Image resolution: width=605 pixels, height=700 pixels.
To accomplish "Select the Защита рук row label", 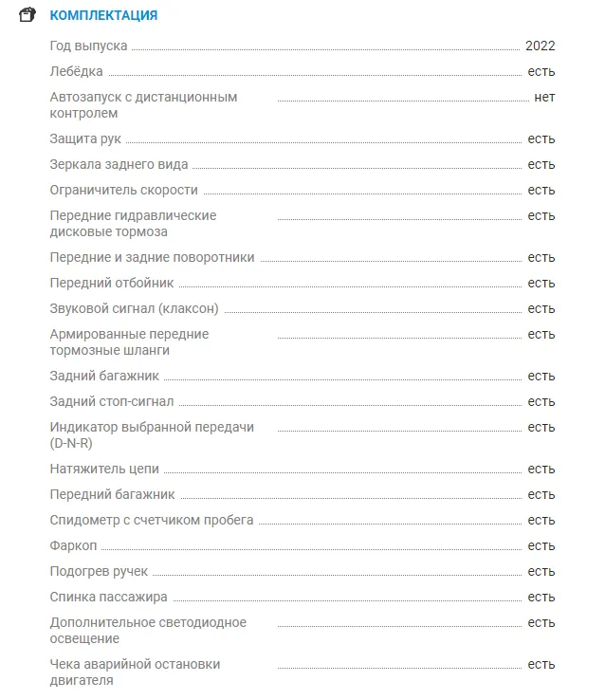I will coord(85,138).
